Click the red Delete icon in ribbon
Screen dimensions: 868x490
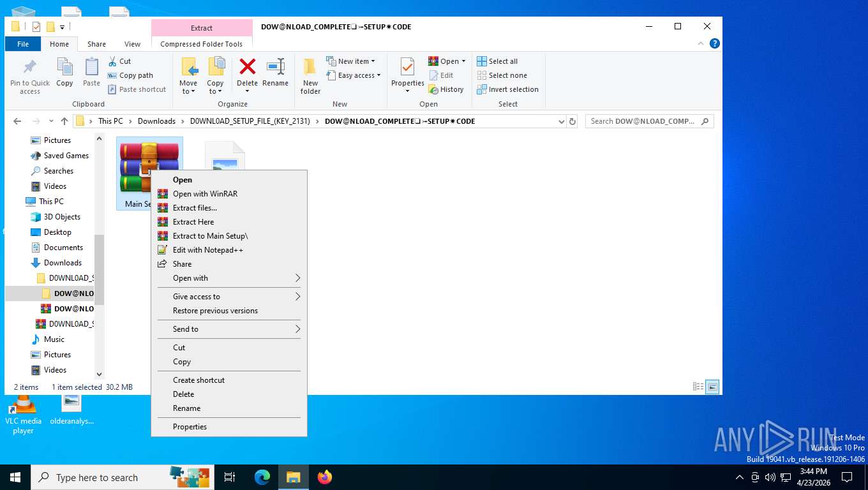(x=247, y=66)
